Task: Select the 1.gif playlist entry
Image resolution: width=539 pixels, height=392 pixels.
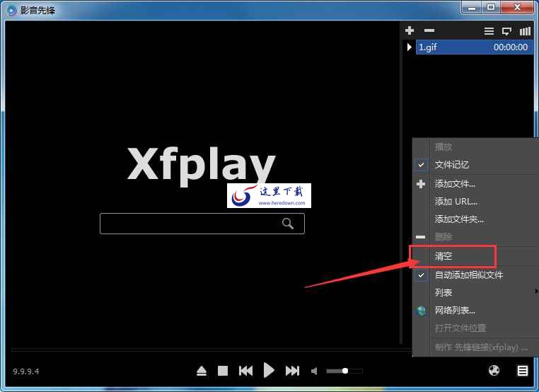Action: click(475, 47)
